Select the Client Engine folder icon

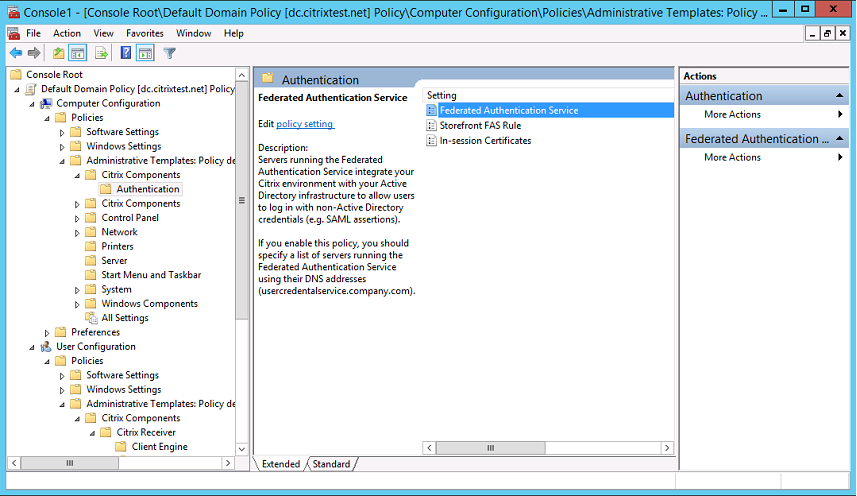tap(121, 446)
